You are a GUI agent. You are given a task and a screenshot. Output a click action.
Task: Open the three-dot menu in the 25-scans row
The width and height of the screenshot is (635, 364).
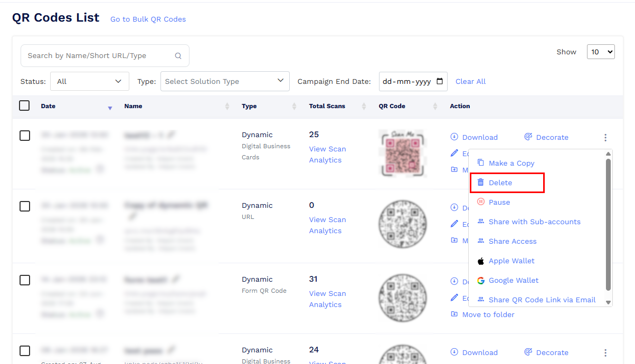(x=605, y=138)
